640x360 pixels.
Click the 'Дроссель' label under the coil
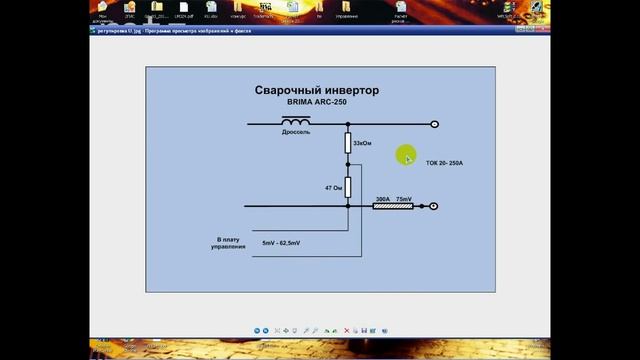296,132
